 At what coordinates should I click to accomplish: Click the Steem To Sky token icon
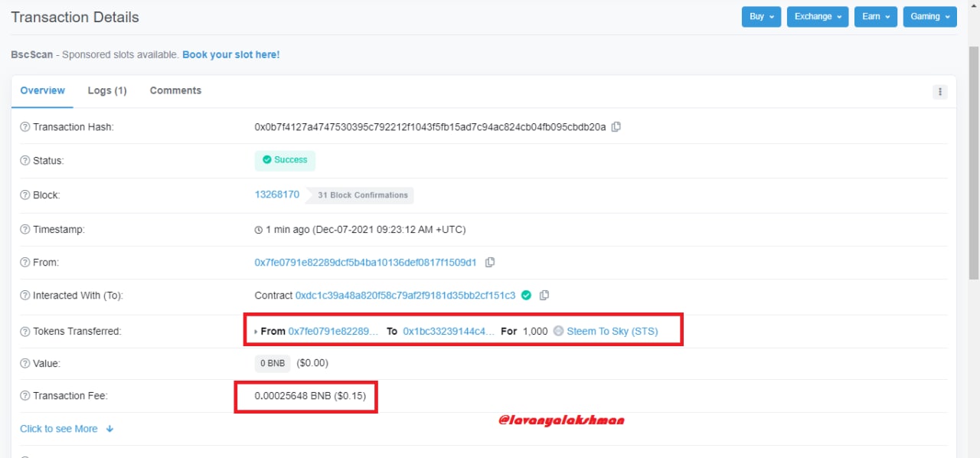pos(558,332)
